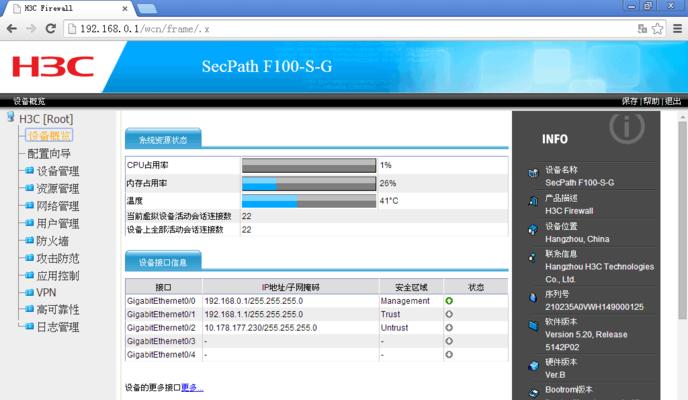Open a new browser tab
This screenshot has width=688, height=400.
[147, 9]
